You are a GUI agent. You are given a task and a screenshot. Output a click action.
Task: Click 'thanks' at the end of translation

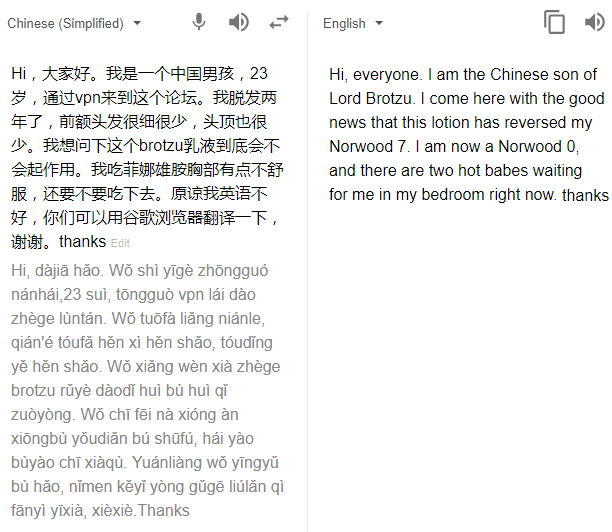coord(585,195)
